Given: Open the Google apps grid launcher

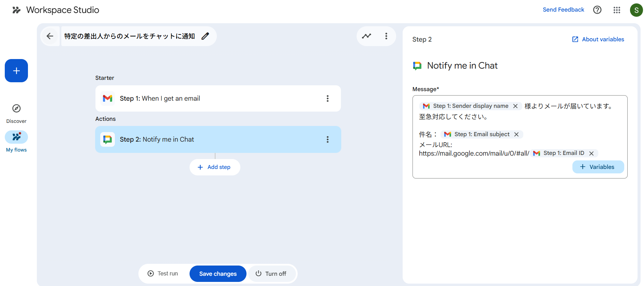Looking at the screenshot, I should [617, 10].
